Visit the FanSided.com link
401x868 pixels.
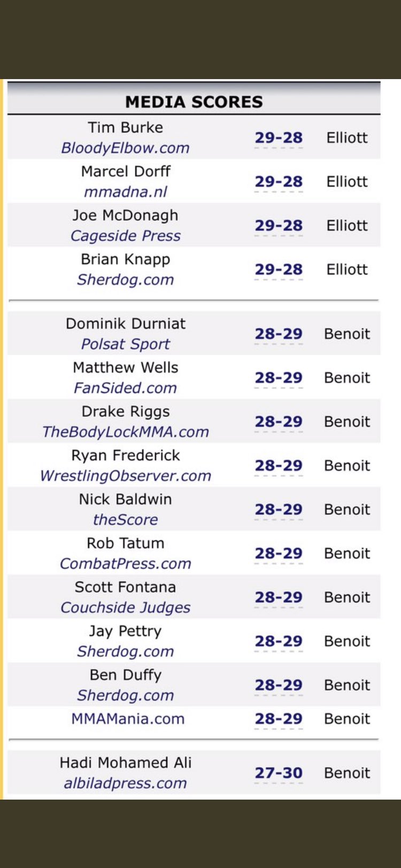[x=126, y=388]
